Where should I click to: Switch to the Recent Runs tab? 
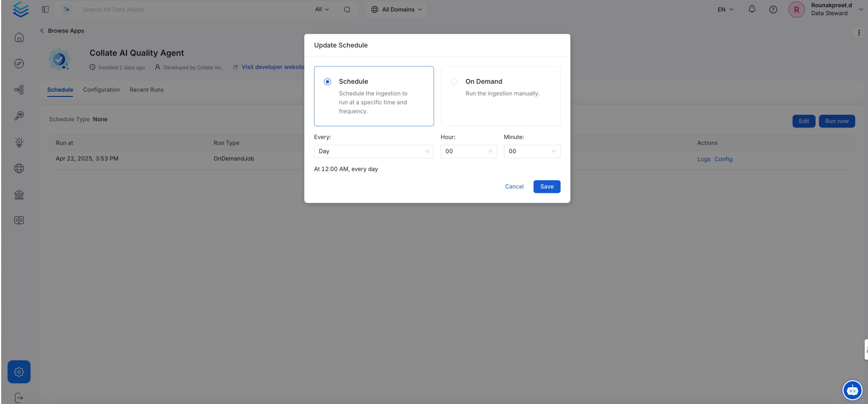coord(146,90)
